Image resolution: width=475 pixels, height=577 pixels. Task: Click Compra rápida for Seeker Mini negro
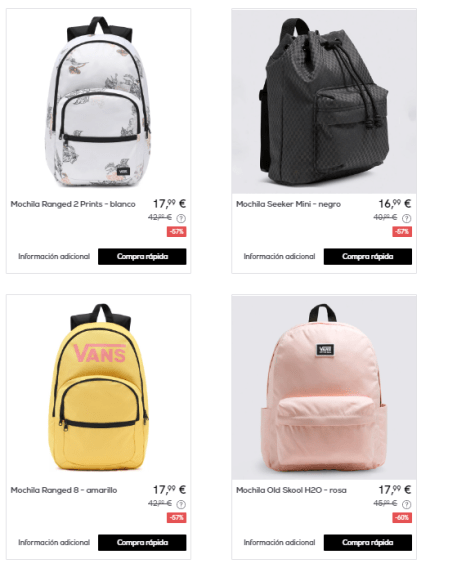(368, 256)
